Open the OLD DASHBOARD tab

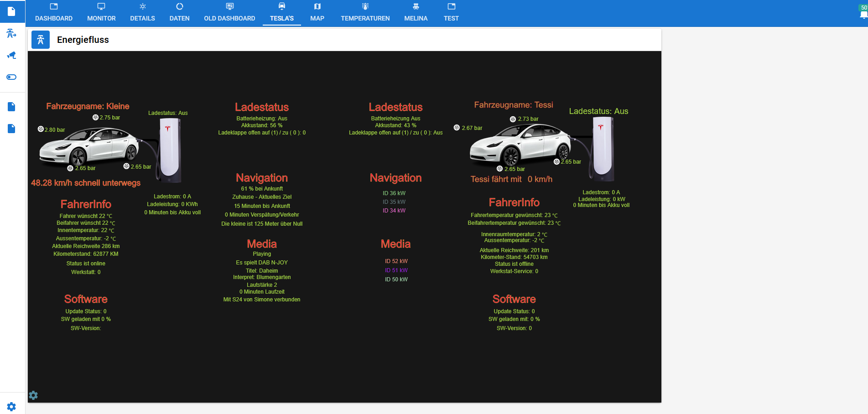(x=229, y=13)
